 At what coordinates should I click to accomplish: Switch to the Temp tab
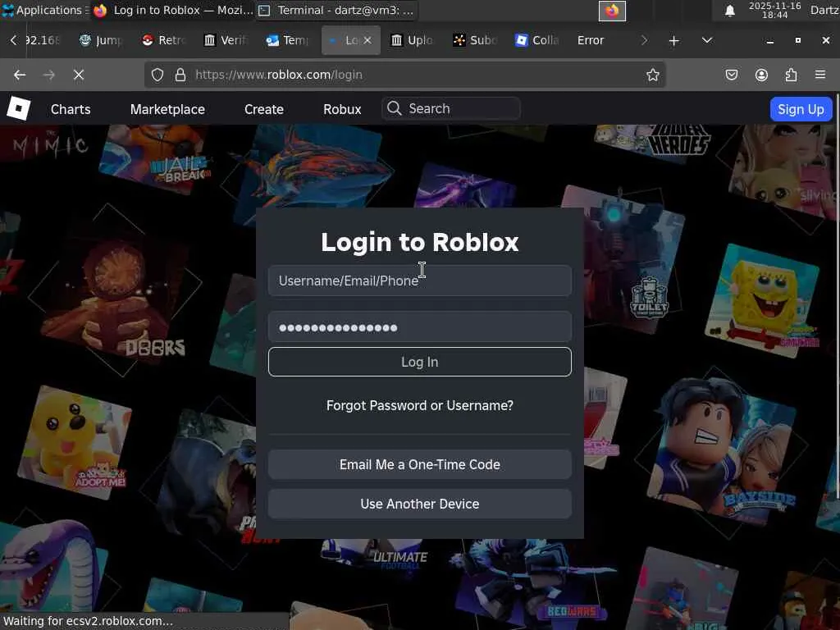pos(288,40)
